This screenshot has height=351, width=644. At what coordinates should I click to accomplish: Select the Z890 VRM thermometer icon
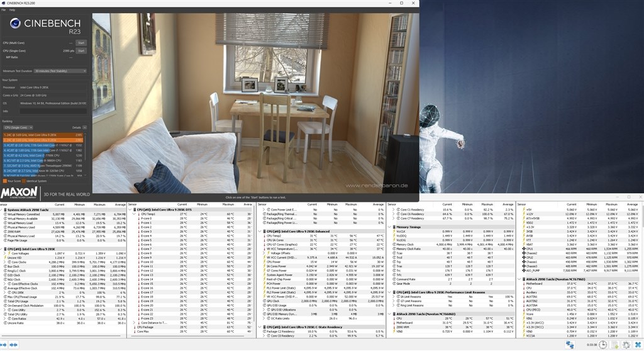click(394, 327)
